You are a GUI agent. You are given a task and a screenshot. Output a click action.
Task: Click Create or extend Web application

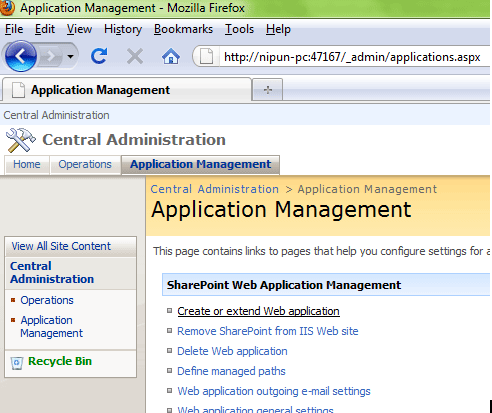click(258, 311)
